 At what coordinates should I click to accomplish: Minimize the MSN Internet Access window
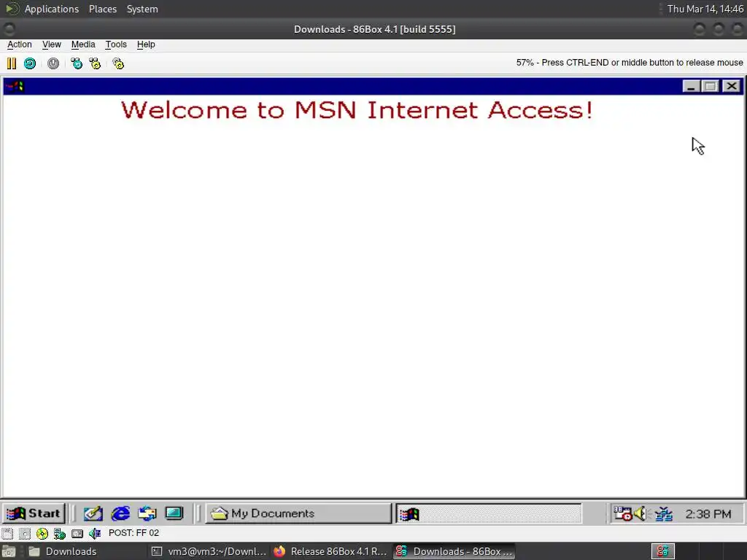click(x=691, y=86)
